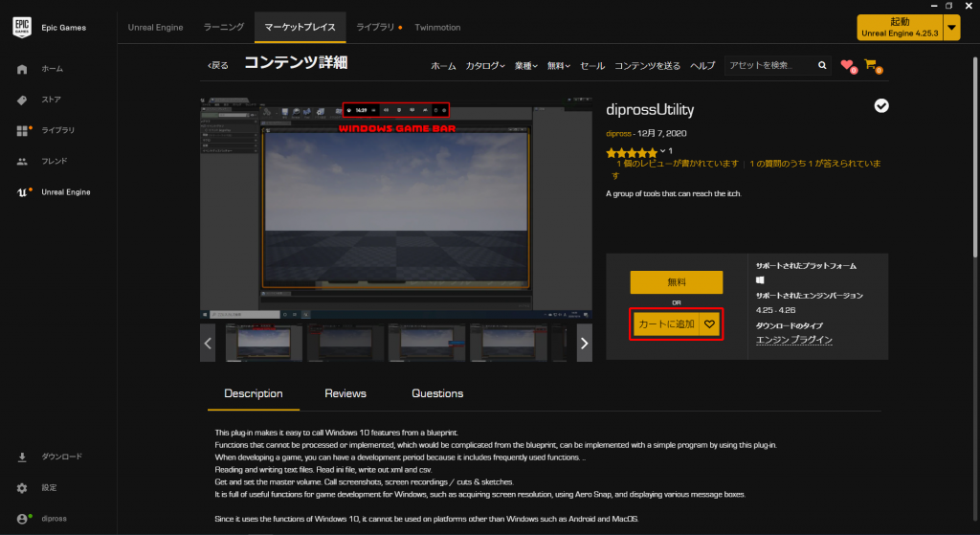
Task: Open the ヘルプ nav link
Action: 702,66
